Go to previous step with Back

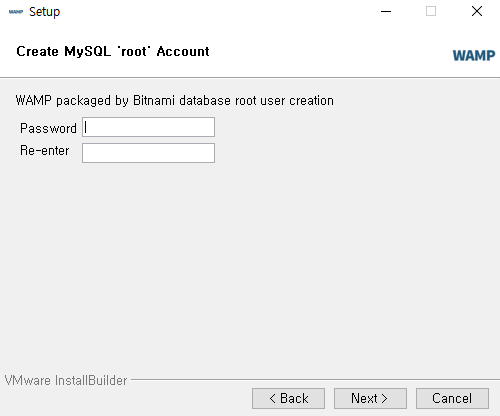pyautogui.click(x=288, y=398)
